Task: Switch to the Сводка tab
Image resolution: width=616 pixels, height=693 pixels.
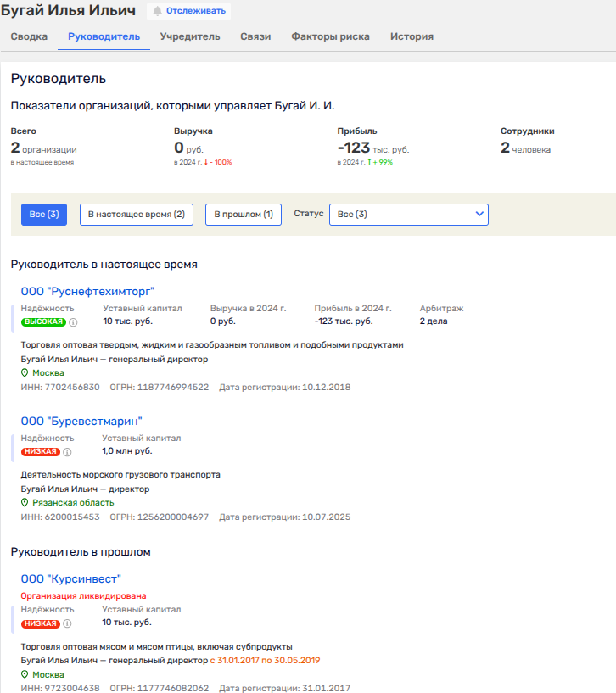Action: [28, 36]
